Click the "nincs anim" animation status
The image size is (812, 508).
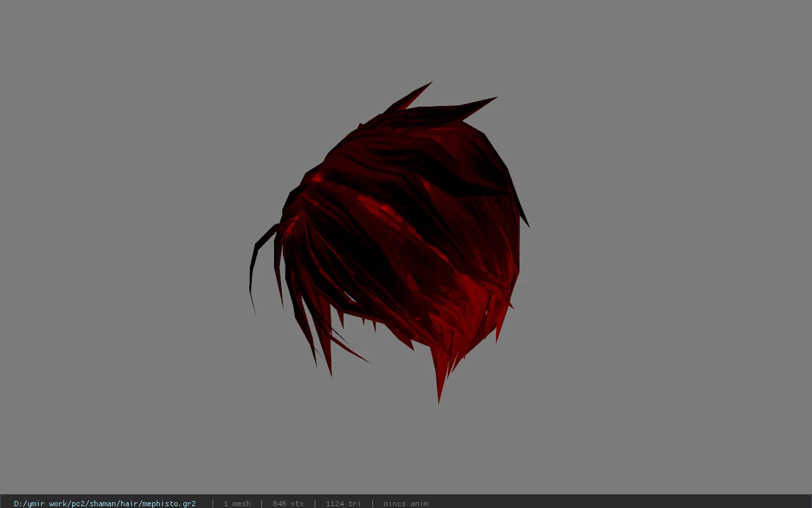406,504
